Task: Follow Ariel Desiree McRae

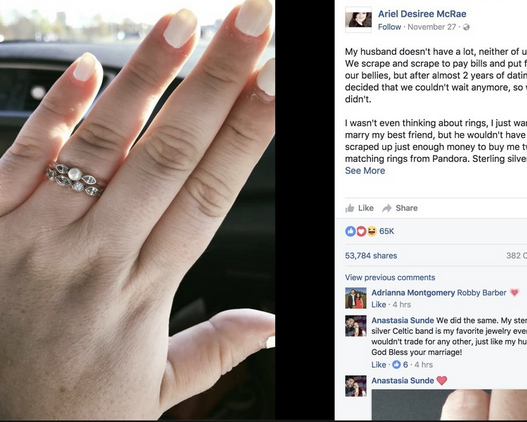Action: pyautogui.click(x=389, y=27)
